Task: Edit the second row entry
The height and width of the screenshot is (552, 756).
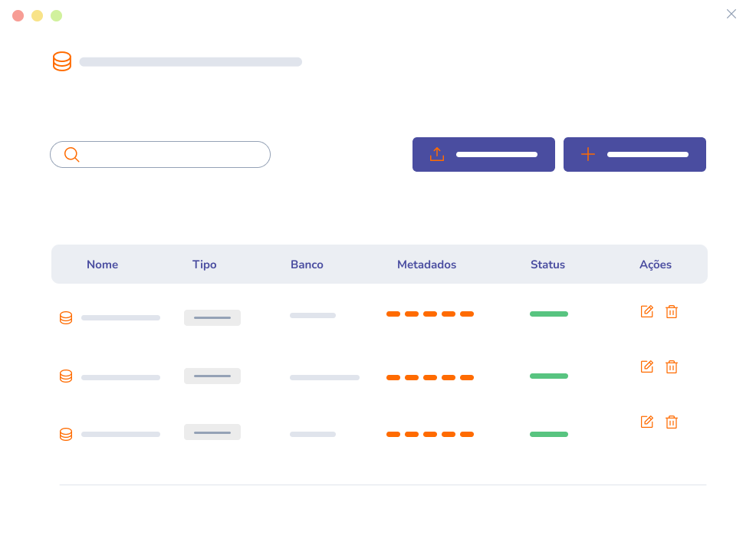Action: click(x=647, y=366)
